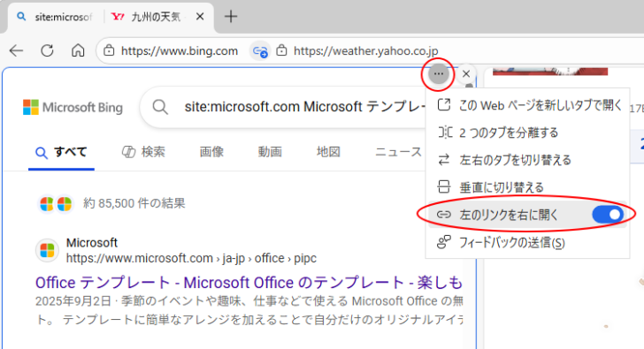Reload the page with the refresh icon
The height and width of the screenshot is (349, 644).
pyautogui.click(x=47, y=51)
